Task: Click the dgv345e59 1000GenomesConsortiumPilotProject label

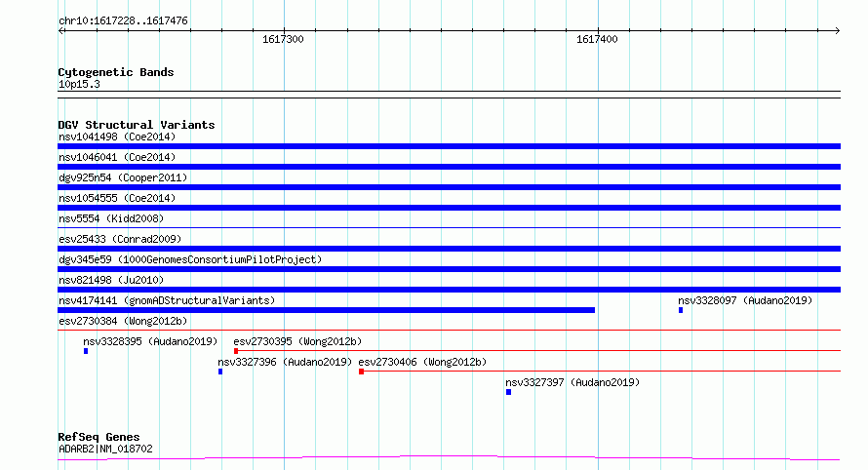Action: [190, 259]
